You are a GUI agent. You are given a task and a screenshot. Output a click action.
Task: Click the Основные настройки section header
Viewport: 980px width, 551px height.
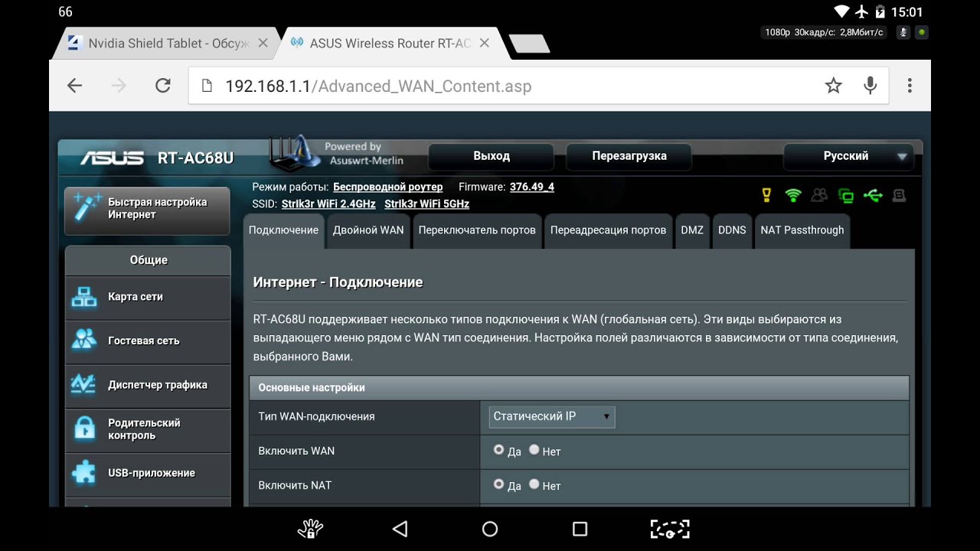(x=580, y=388)
